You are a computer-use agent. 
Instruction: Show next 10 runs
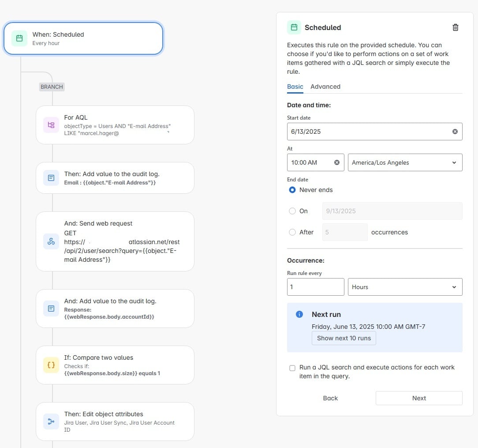pyautogui.click(x=344, y=338)
